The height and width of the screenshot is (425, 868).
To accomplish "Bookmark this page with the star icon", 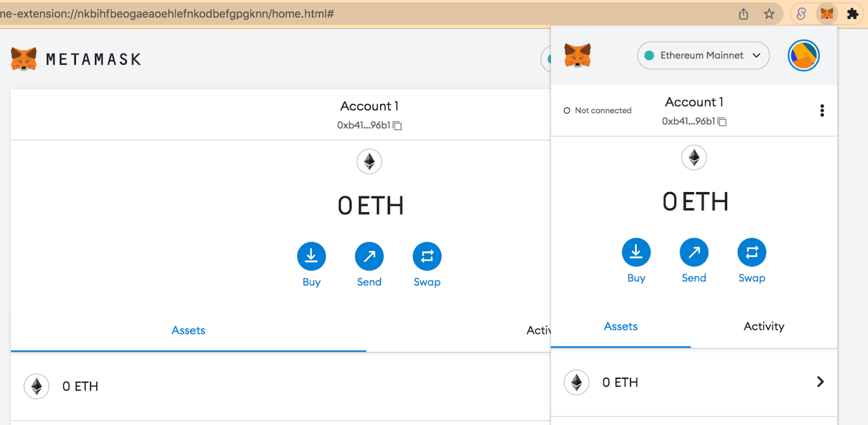I will (x=769, y=14).
